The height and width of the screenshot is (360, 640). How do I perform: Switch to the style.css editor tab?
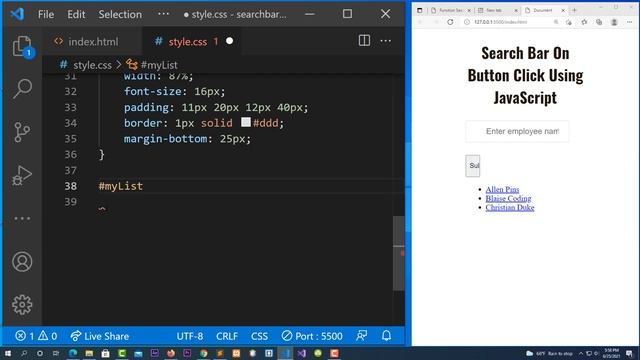[x=191, y=41]
